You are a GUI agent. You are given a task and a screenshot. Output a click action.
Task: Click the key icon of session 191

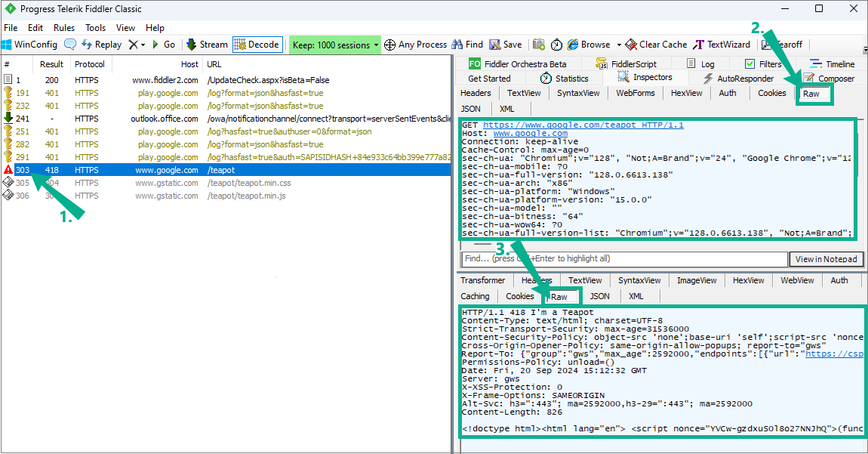click(8, 93)
